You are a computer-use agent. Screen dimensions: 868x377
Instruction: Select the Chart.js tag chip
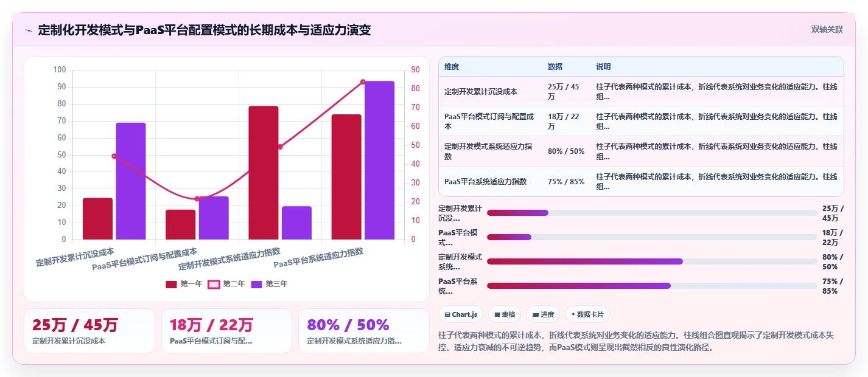point(461,314)
